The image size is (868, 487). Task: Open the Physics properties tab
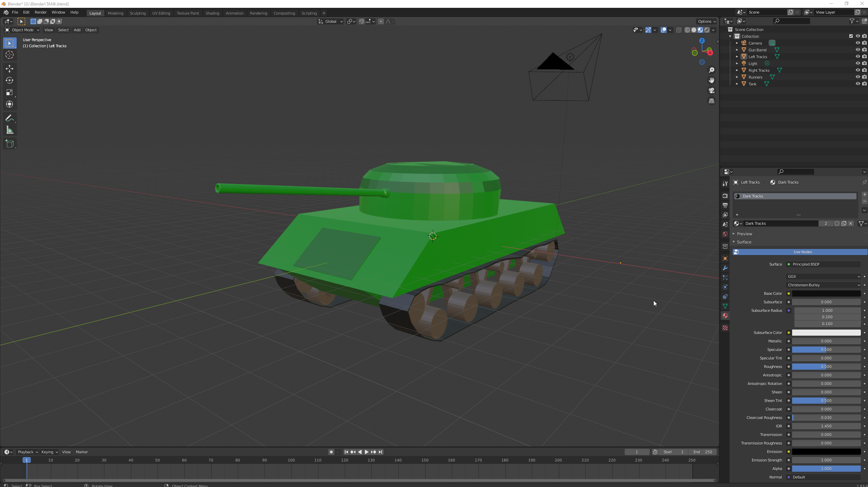click(725, 287)
